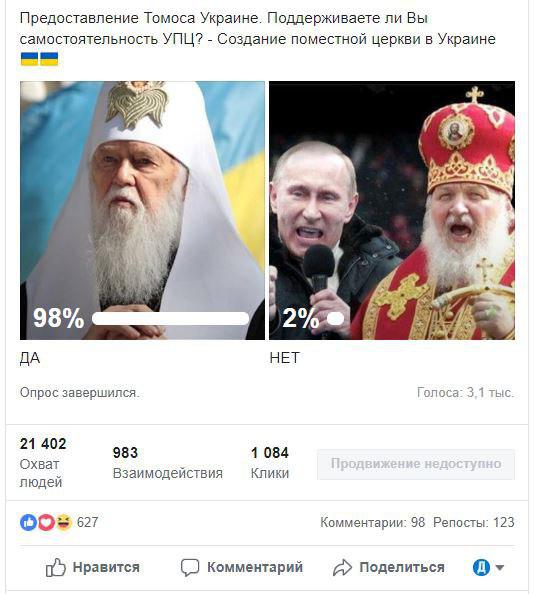Screen dimensions: 535x594
Task: Select the ДА poll option image
Action: [x=142, y=210]
